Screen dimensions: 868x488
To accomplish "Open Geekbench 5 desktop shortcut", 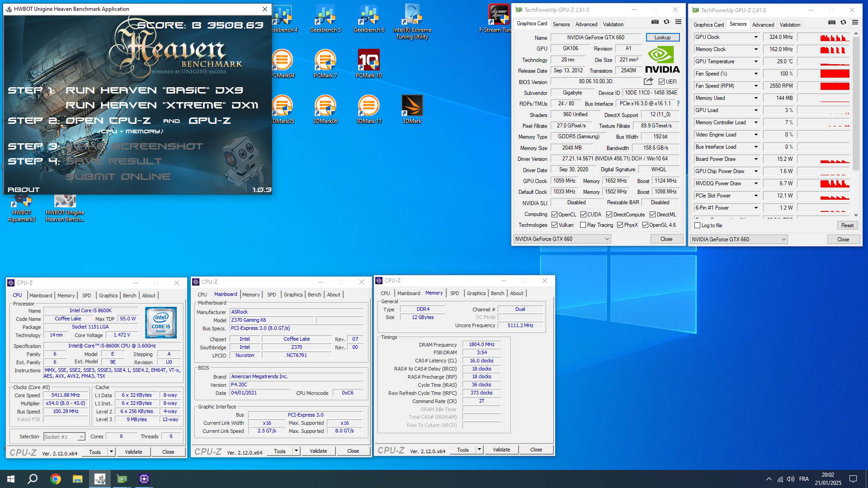I will [x=325, y=19].
